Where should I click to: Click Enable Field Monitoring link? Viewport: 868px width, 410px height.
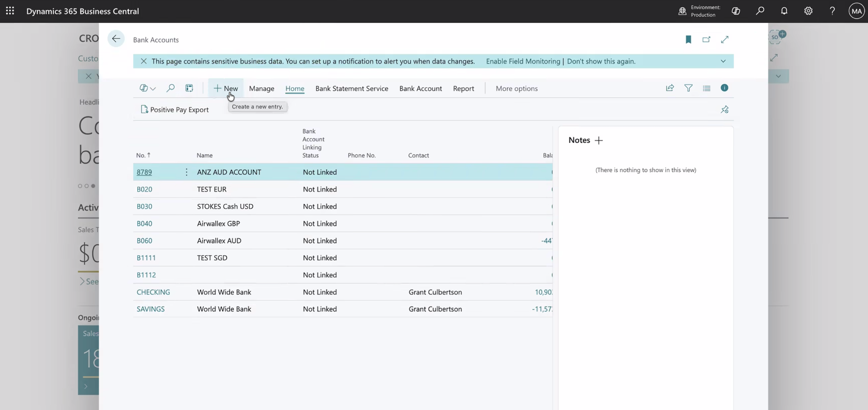[523, 61]
